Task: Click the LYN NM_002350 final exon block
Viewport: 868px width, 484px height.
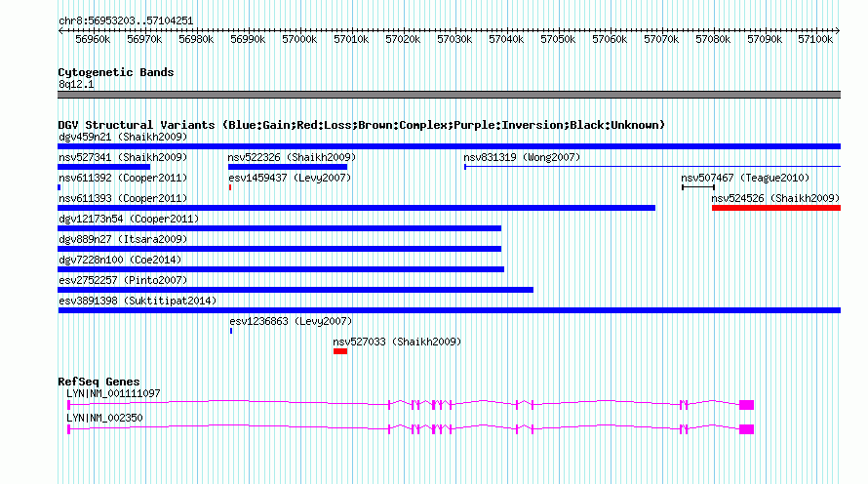Action: click(x=747, y=429)
